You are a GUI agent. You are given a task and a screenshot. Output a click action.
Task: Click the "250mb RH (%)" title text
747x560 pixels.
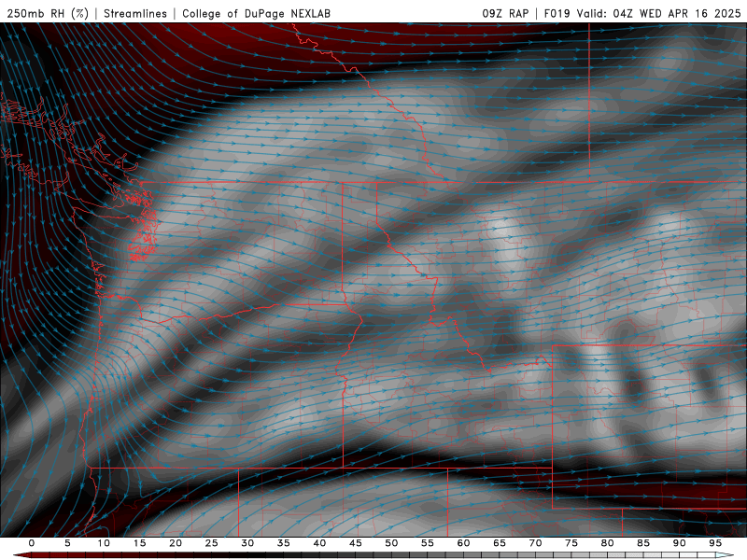point(48,13)
